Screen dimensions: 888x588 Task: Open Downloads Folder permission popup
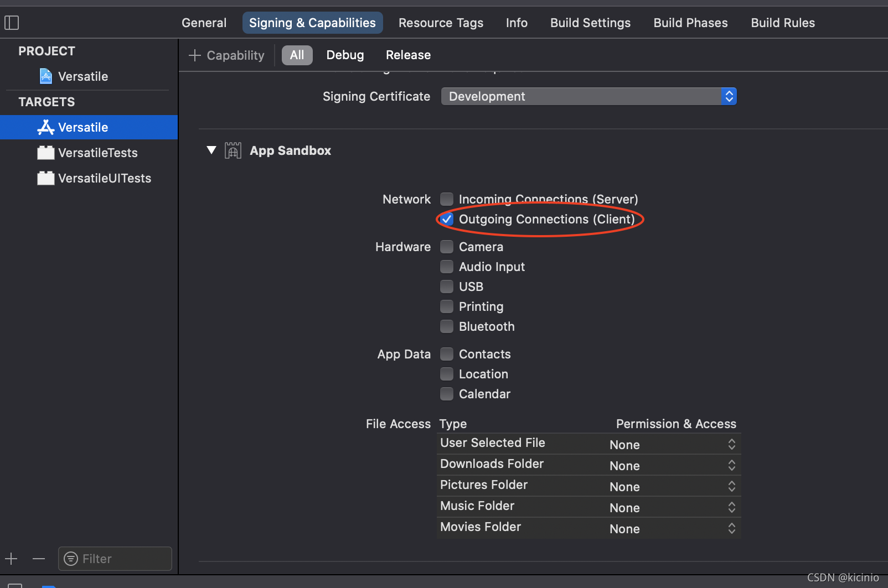(673, 465)
